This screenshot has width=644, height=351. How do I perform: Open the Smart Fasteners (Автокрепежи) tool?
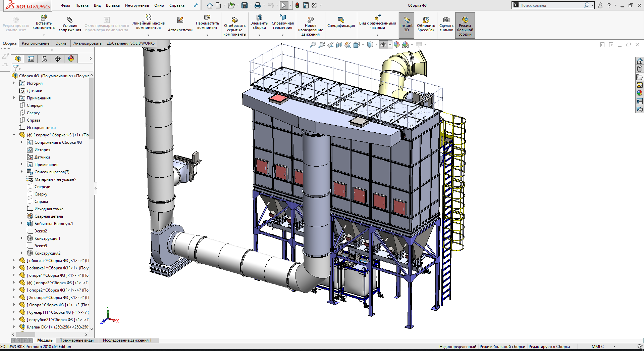180,20
